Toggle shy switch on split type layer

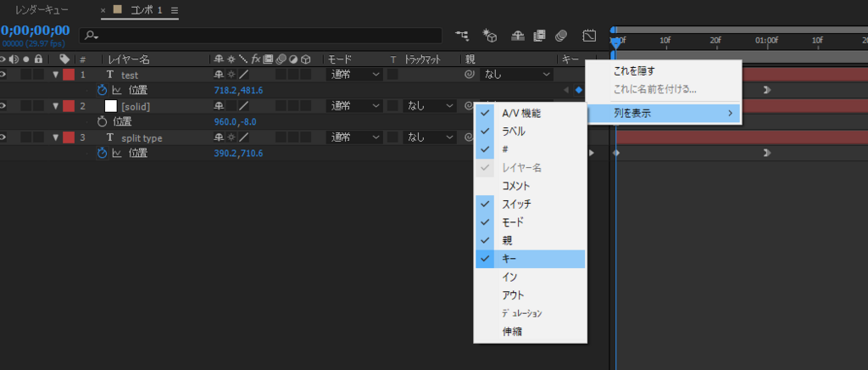(x=220, y=137)
